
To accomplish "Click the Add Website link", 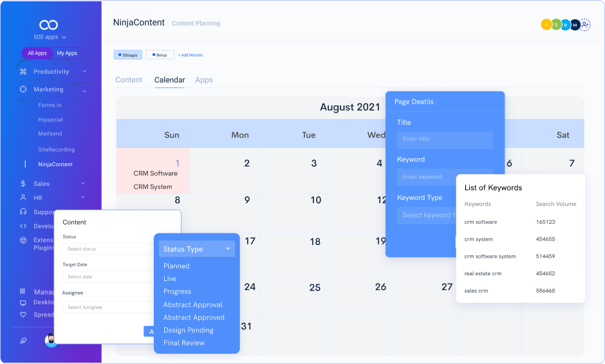I will pyautogui.click(x=191, y=55).
